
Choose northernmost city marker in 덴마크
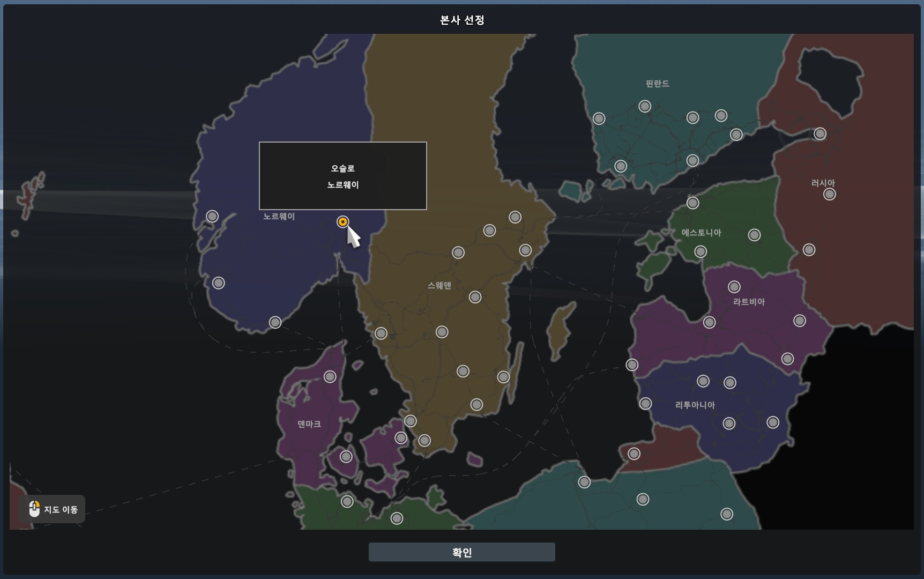[330, 376]
